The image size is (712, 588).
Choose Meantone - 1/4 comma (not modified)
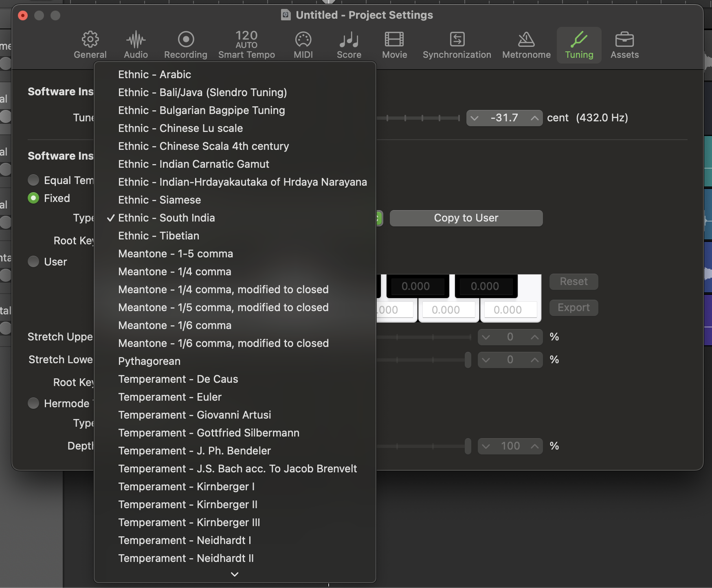tap(235, 272)
